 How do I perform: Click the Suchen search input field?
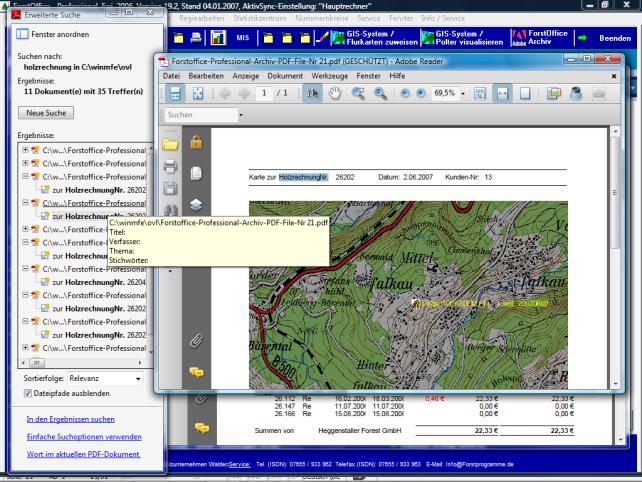tap(201, 115)
